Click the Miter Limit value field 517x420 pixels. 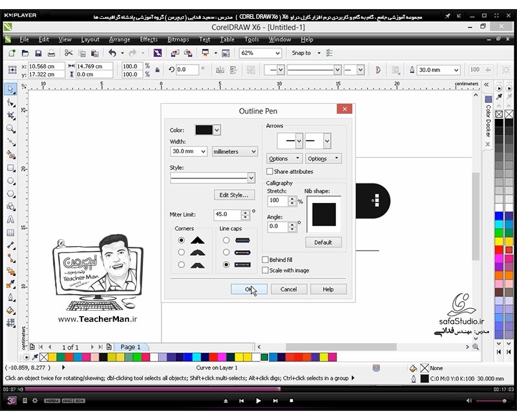point(227,215)
